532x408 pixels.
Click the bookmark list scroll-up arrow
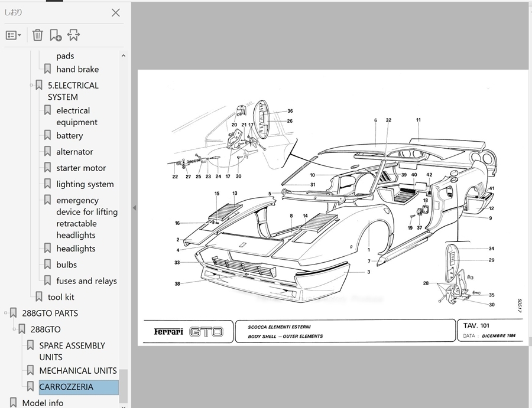(x=124, y=56)
